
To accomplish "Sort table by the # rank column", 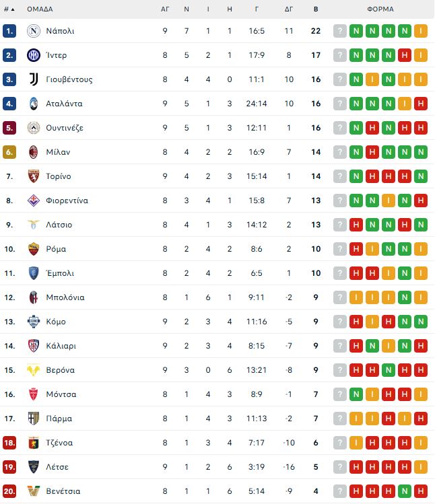I will (x=9, y=9).
